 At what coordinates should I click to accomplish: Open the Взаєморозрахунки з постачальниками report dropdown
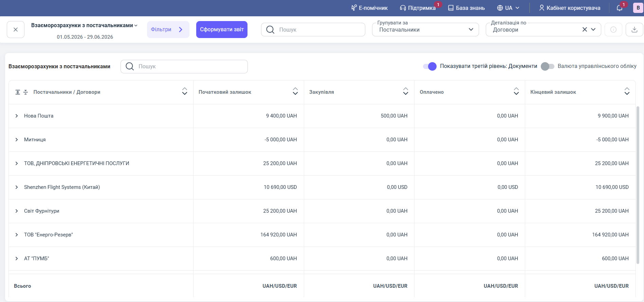click(x=84, y=25)
